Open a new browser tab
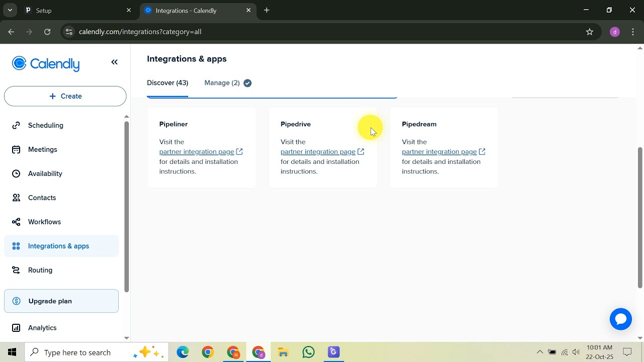 coord(267,10)
